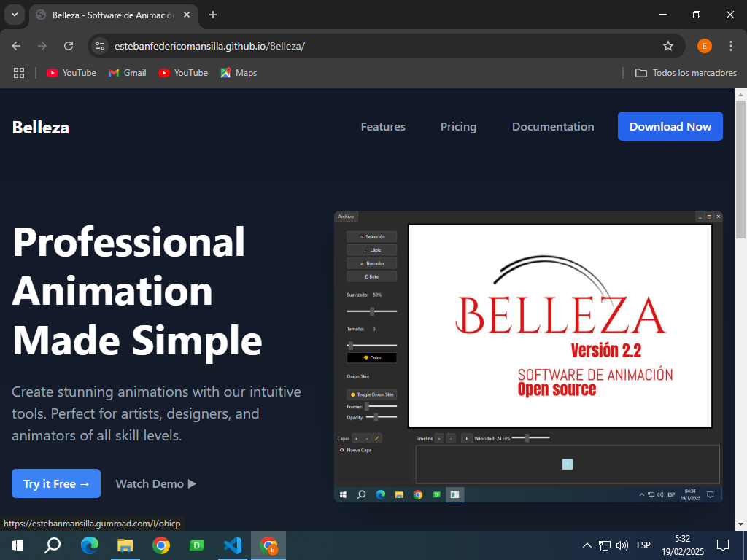Expand hidden system tray icons

[587, 545]
